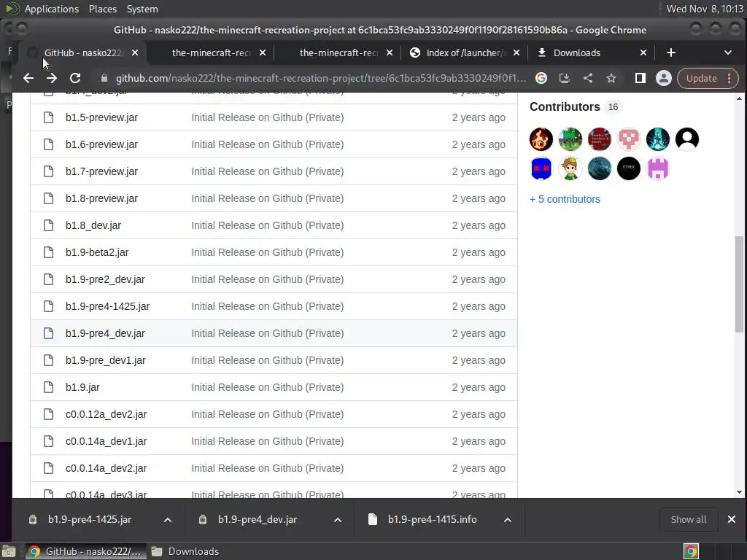747x560 pixels.
Task: Click Show all downloads
Action: pyautogui.click(x=689, y=519)
